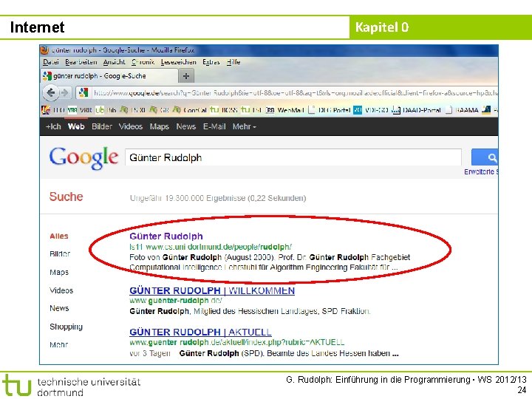Click the Google search input field
The image size is (532, 399).
tap(293, 157)
